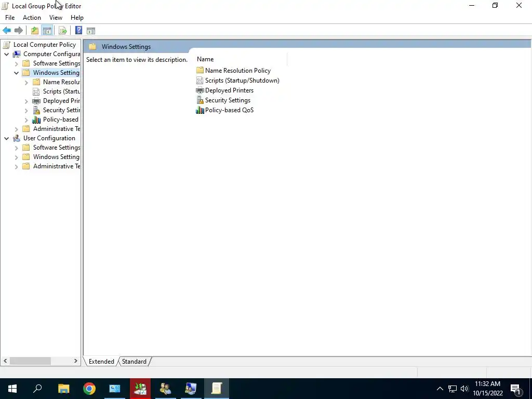Click the Up one level toolbar icon

click(35, 31)
